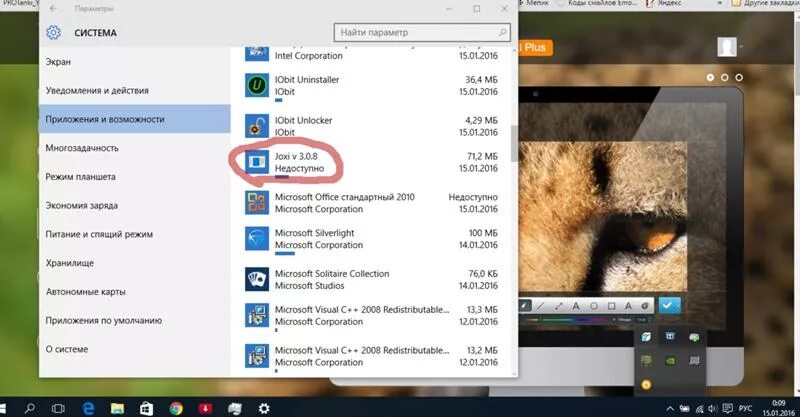The width and height of the screenshot is (800, 417).
Task: Switch to Google Chrome on the taskbar
Action: coord(177,408)
